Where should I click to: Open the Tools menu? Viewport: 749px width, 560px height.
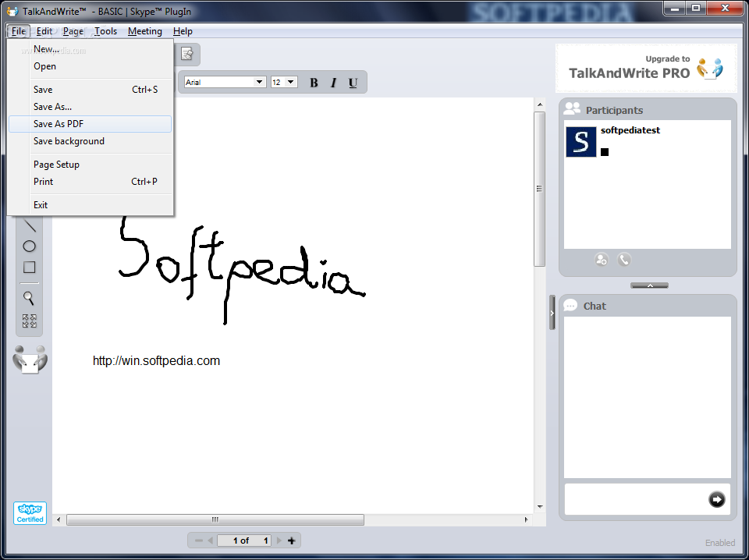(x=105, y=31)
